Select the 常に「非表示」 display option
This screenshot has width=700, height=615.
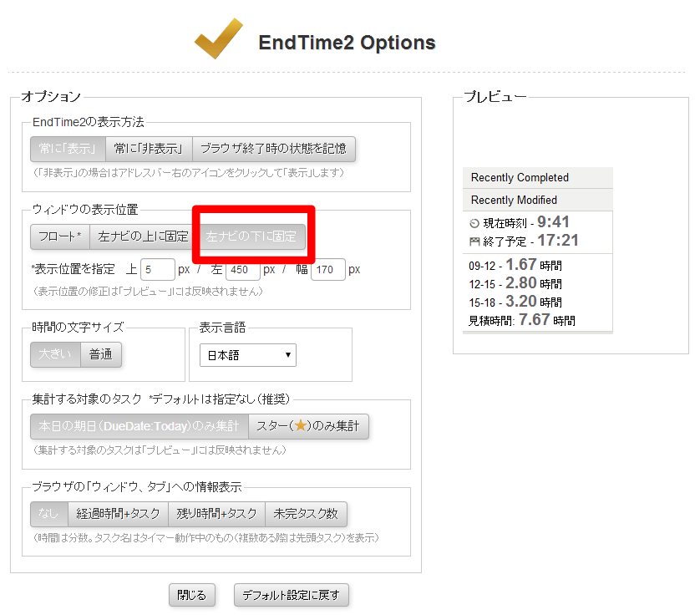point(149,149)
